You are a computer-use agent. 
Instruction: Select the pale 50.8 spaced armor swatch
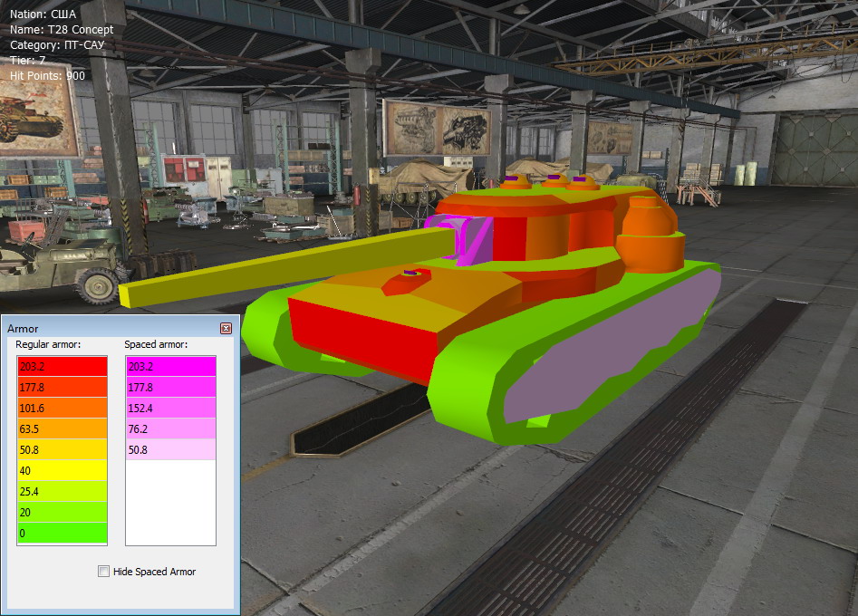170,449
